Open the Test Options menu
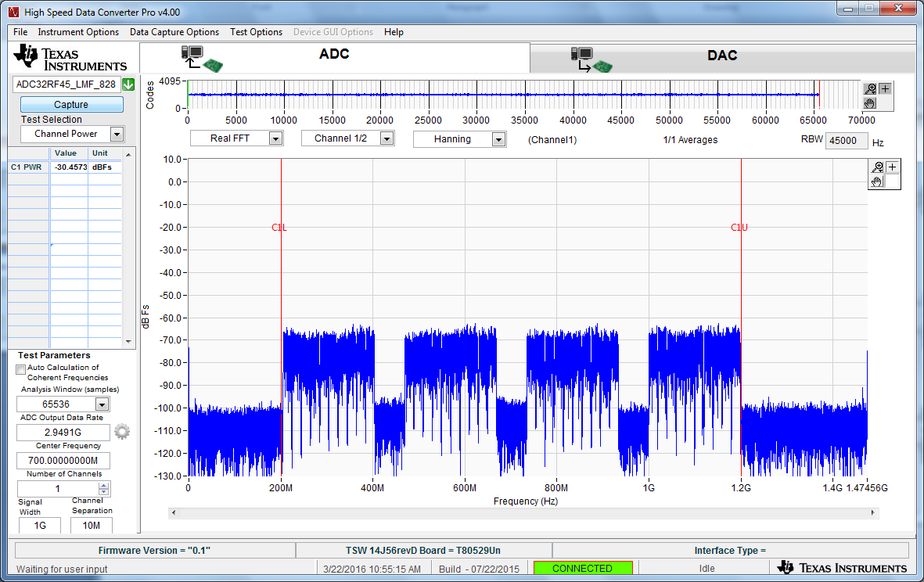924x582 pixels. pyautogui.click(x=257, y=32)
